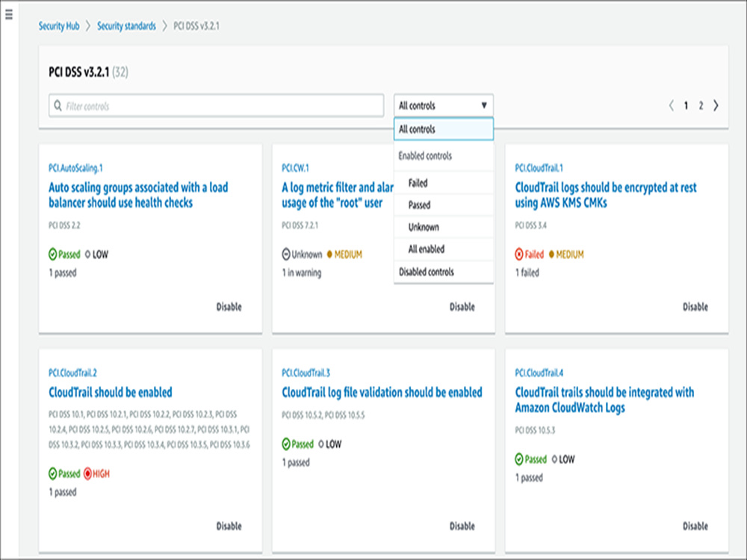Open the Security Hub breadcrumb link

[59, 25]
